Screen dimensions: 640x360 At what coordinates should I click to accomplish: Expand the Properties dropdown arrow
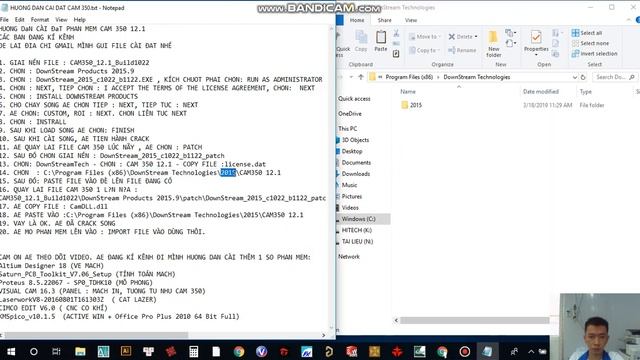536,55
